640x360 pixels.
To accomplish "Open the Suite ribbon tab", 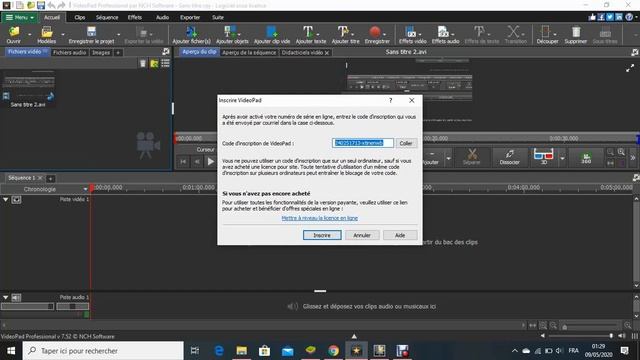I will [218, 18].
